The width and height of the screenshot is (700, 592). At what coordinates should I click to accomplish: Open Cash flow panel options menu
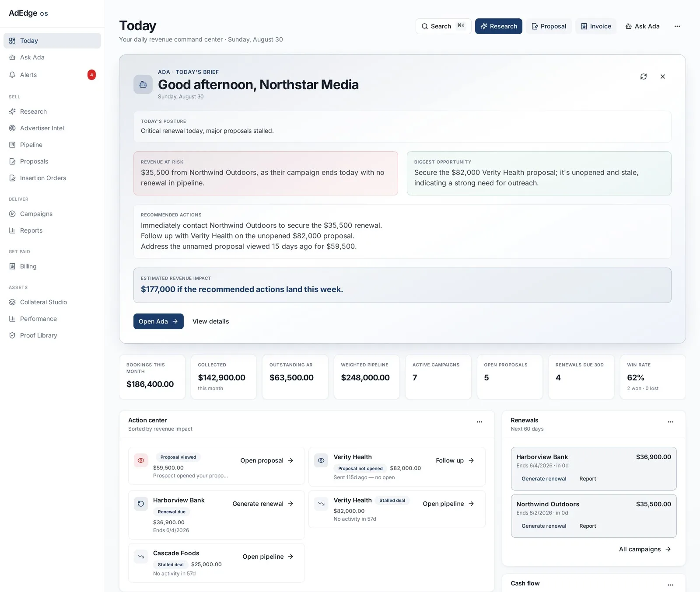[671, 585]
